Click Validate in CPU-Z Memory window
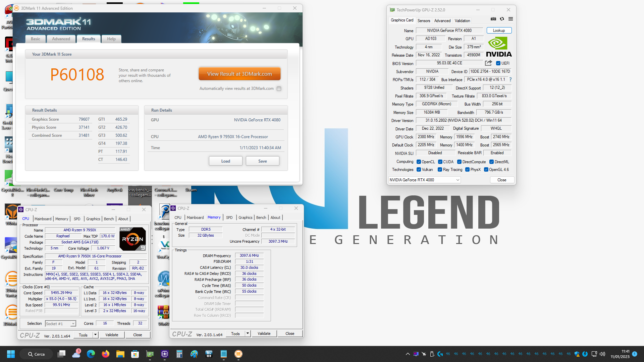 click(x=264, y=334)
